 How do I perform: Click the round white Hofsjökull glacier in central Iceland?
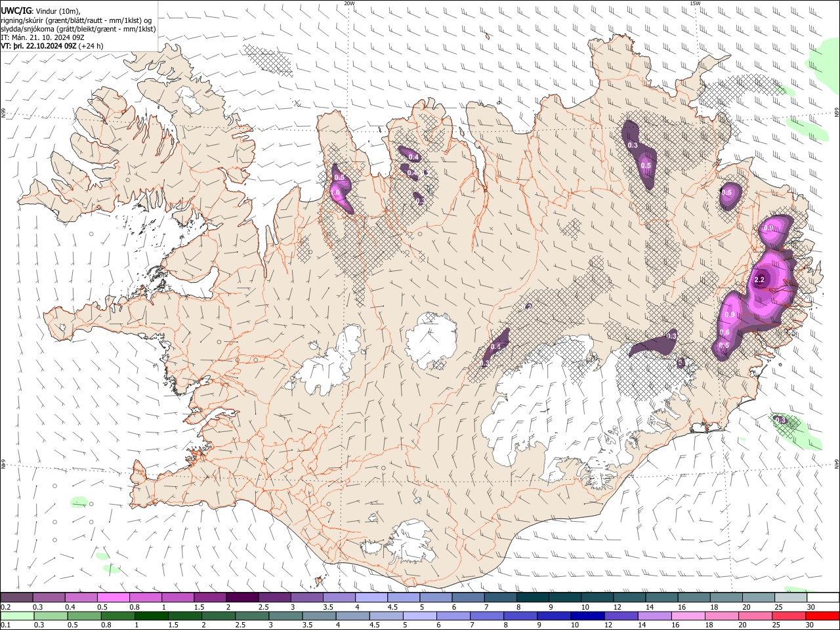431,340
